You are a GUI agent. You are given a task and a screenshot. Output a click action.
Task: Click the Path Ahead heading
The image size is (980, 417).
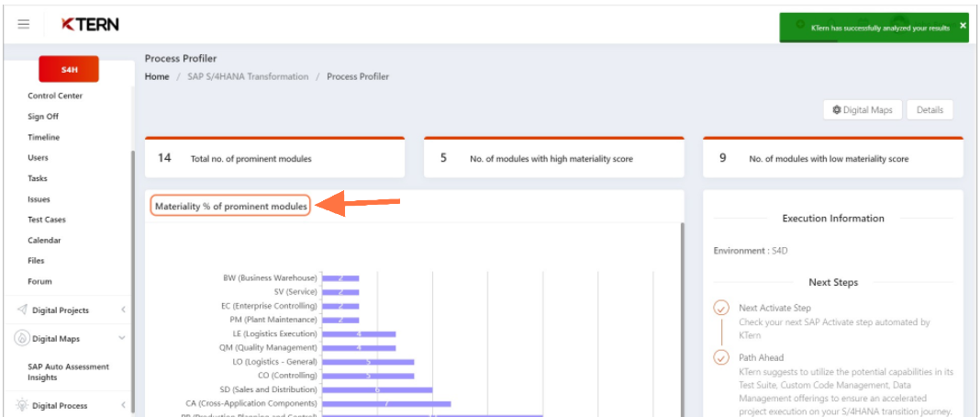click(x=762, y=357)
